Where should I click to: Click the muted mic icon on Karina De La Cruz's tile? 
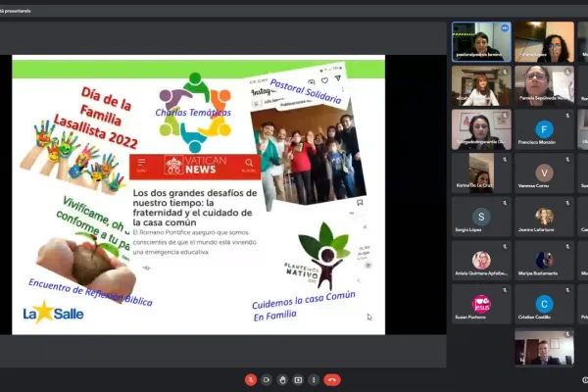(x=505, y=160)
